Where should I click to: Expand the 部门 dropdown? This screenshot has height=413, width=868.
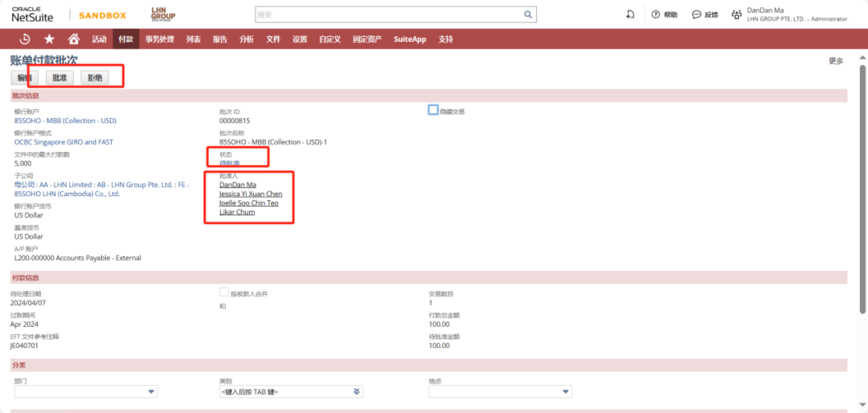click(152, 392)
